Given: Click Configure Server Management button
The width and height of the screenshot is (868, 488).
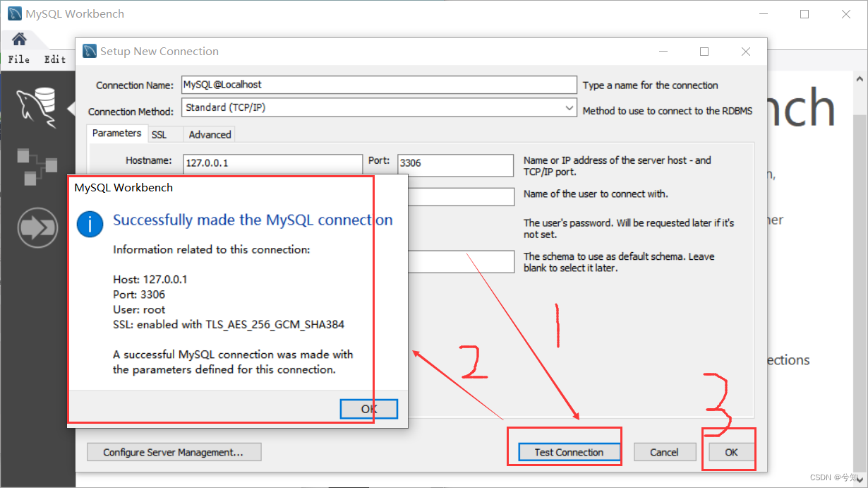Looking at the screenshot, I should pos(174,452).
